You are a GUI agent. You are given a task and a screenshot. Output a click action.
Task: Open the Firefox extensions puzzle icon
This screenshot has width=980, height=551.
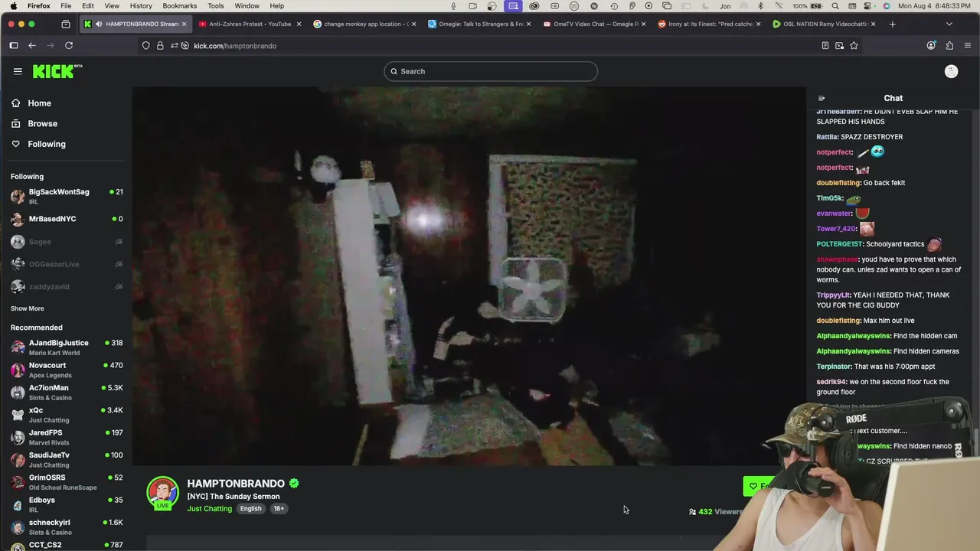[x=949, y=46]
